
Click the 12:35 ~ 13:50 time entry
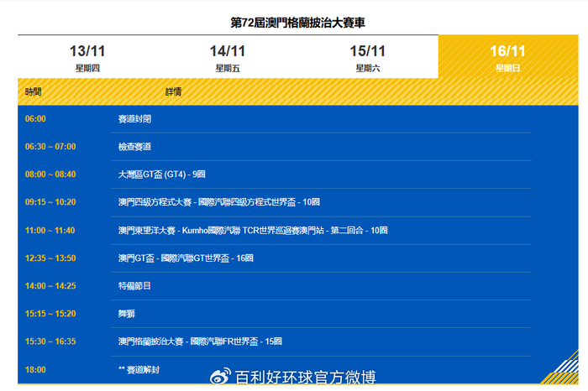coord(50,258)
